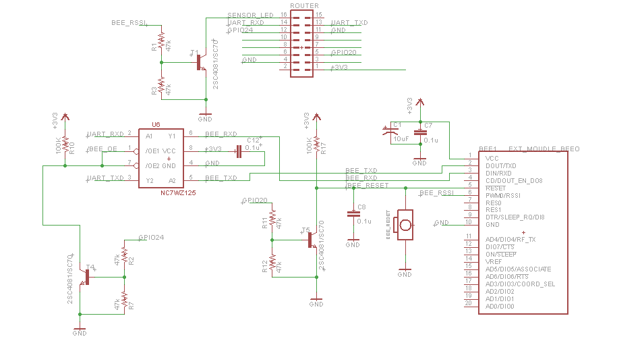Click the CD/DOUT_EN_DO8 pin name
The height and width of the screenshot is (341, 644).
coord(514,180)
